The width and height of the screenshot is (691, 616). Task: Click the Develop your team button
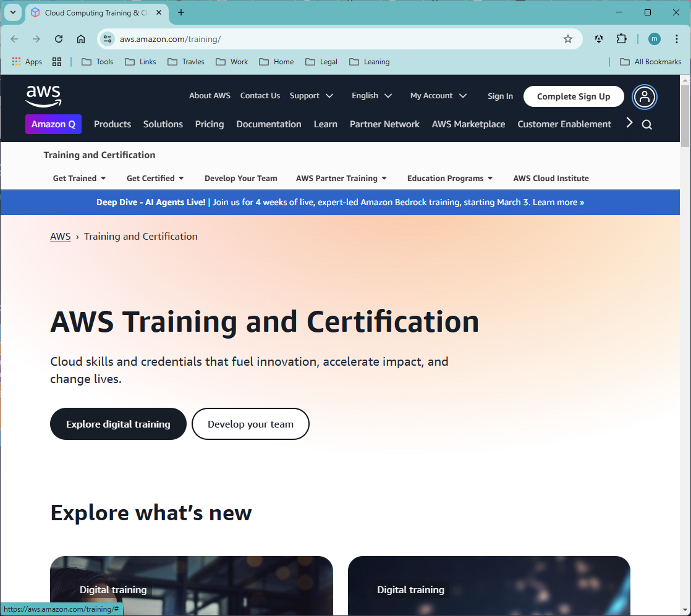point(250,424)
